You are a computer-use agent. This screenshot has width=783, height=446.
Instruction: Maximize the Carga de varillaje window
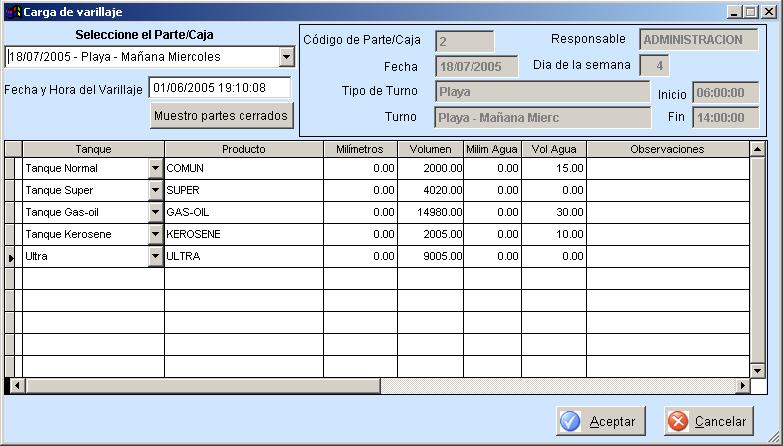pyautogui.click(x=750, y=12)
